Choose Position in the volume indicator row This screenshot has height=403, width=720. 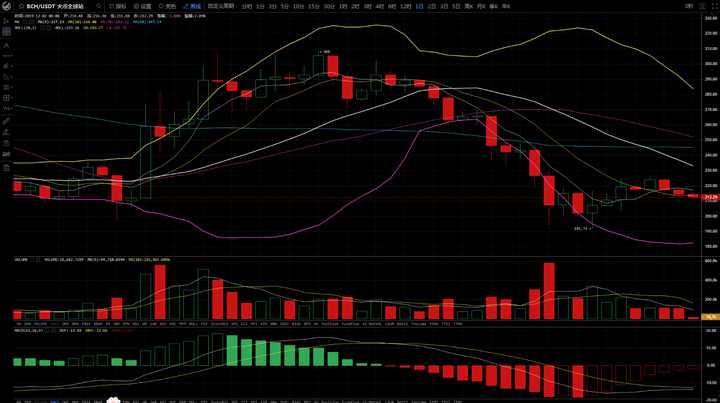pyautogui.click(x=330, y=324)
